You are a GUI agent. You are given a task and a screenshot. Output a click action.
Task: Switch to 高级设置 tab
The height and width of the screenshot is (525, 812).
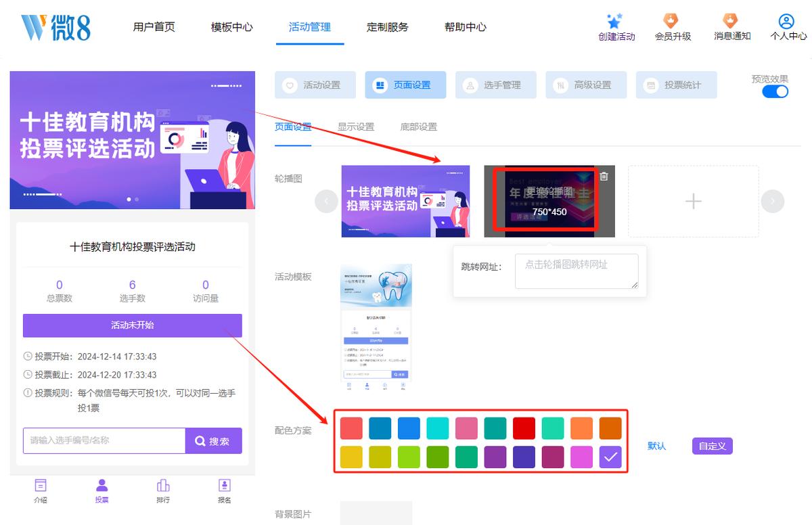[x=586, y=85]
